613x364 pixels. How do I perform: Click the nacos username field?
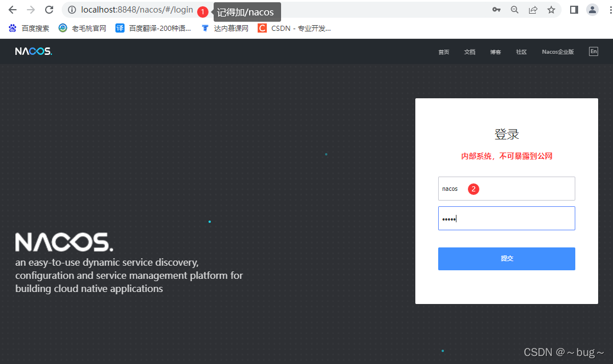[x=506, y=189]
